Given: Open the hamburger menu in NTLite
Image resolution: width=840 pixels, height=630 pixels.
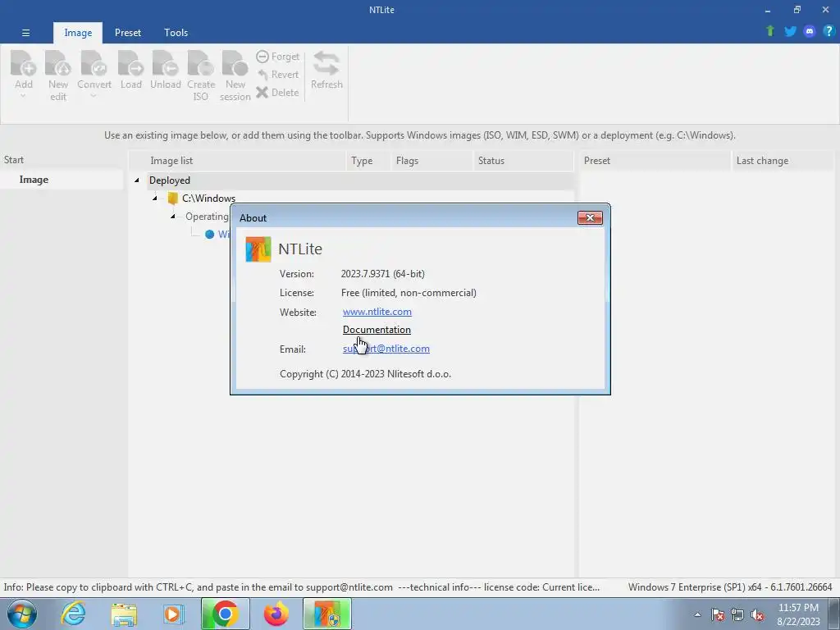Looking at the screenshot, I should pos(25,33).
